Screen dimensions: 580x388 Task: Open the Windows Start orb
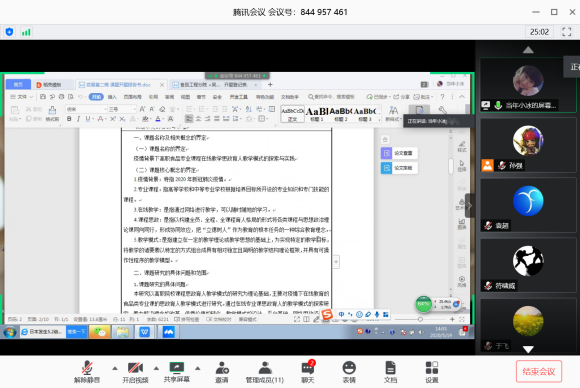[10, 332]
